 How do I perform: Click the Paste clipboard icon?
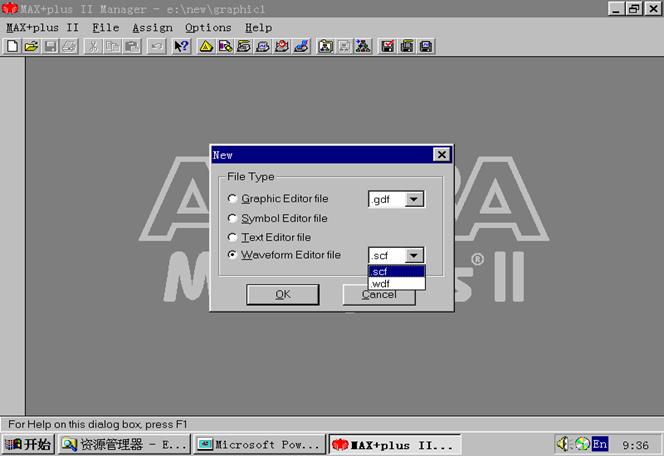[132, 46]
